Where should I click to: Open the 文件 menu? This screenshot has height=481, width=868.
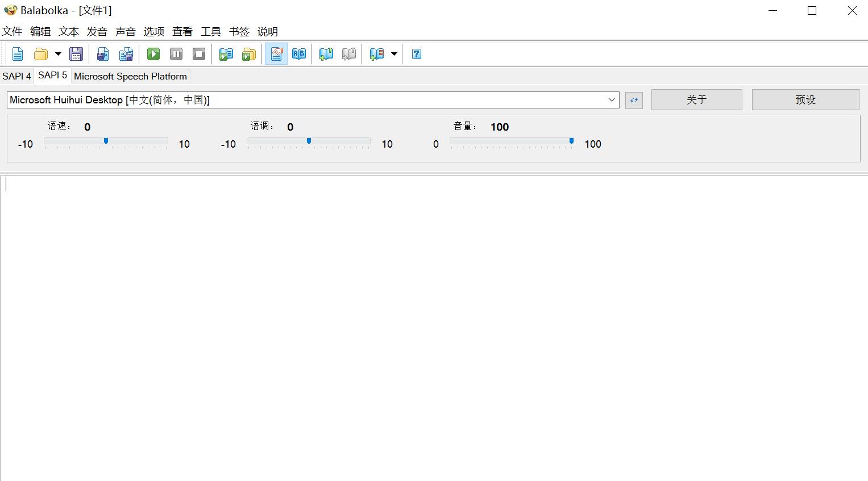click(12, 32)
